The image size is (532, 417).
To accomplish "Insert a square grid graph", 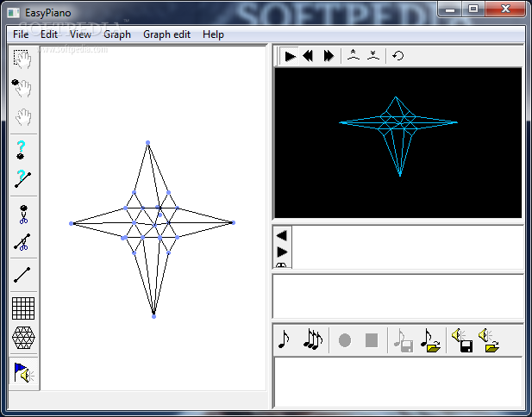I will (23, 308).
